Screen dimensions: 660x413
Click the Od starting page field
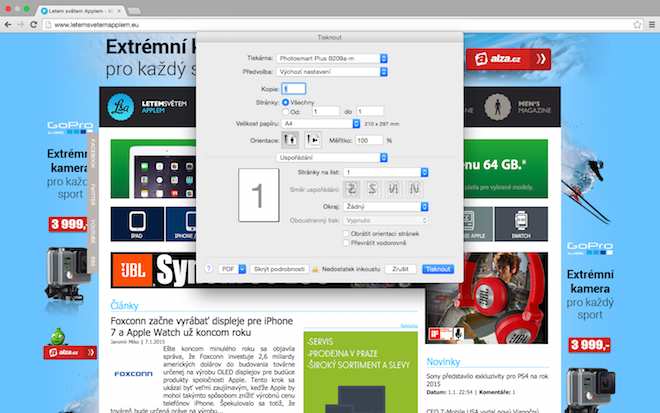coord(326,112)
